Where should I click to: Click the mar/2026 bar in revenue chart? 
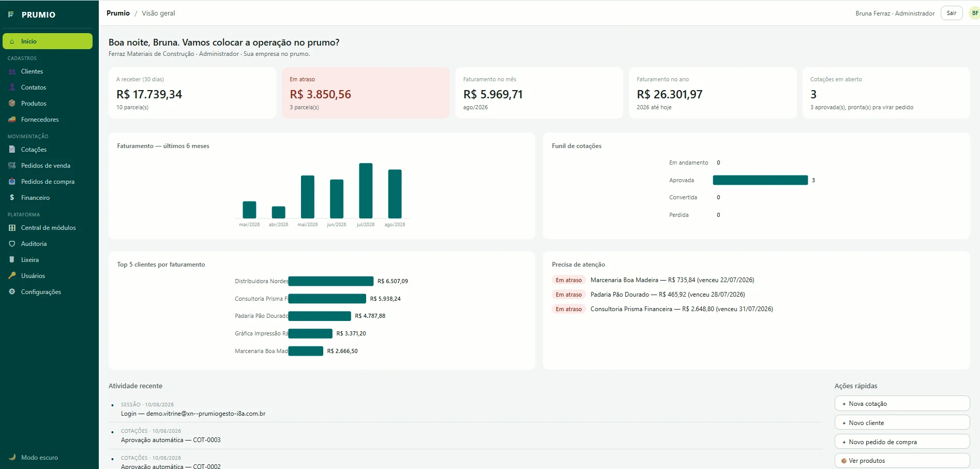249,210
